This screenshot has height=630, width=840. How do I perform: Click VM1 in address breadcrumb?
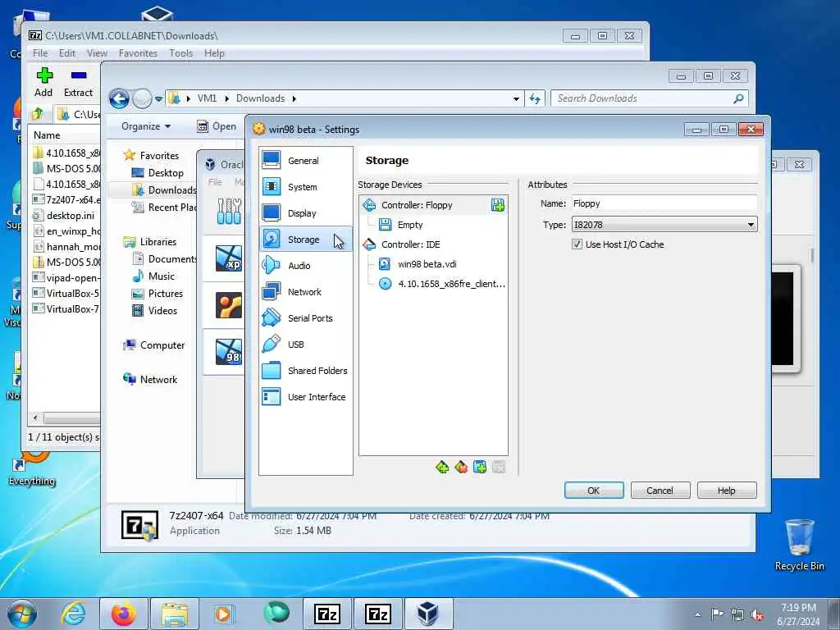[x=207, y=98]
